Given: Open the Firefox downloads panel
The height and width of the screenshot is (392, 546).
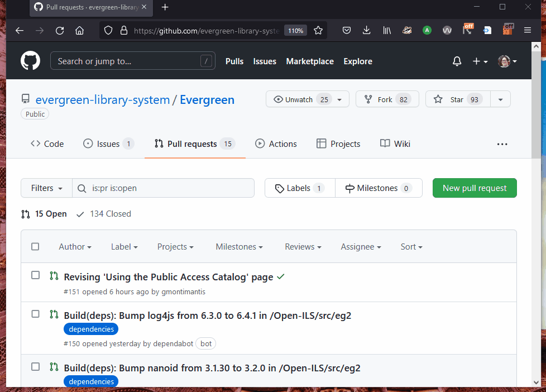Looking at the screenshot, I should point(366,31).
